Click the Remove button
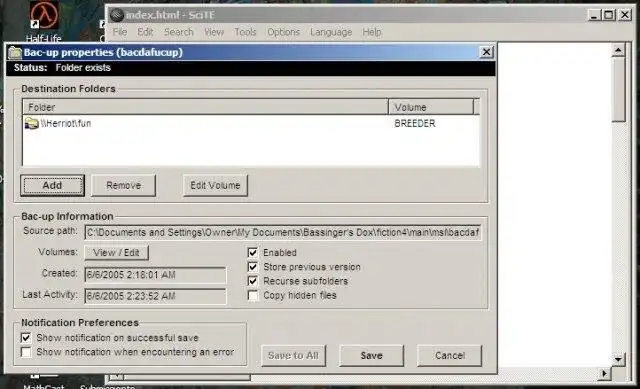Viewport: 640px width, 389px height. pyautogui.click(x=123, y=185)
